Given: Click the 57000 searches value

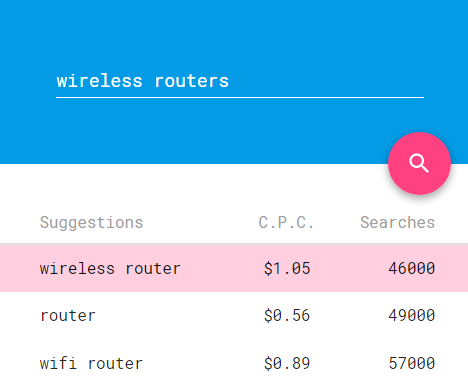Looking at the screenshot, I should [412, 363].
